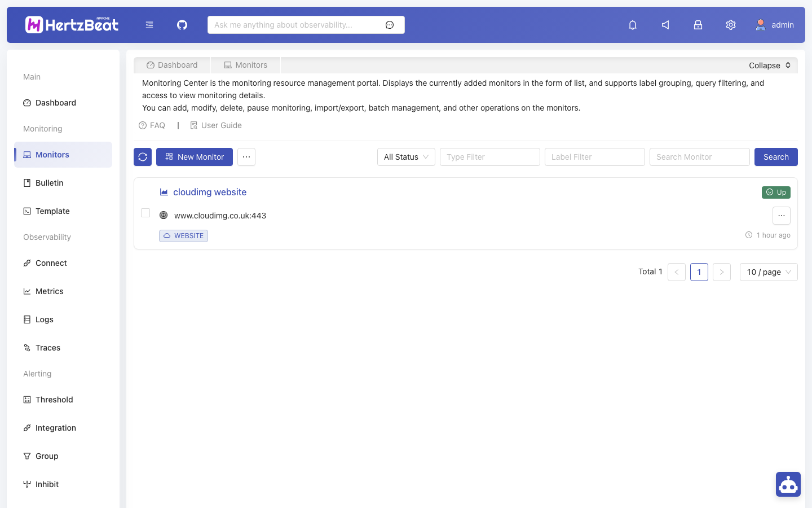Select the cloudimg website checkbox
The width and height of the screenshot is (812, 508).
pyautogui.click(x=145, y=213)
